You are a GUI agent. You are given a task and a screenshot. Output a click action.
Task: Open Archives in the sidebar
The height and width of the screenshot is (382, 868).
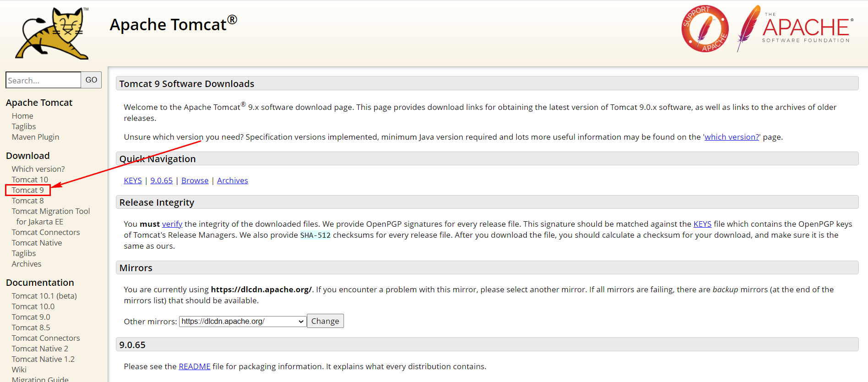tap(27, 264)
